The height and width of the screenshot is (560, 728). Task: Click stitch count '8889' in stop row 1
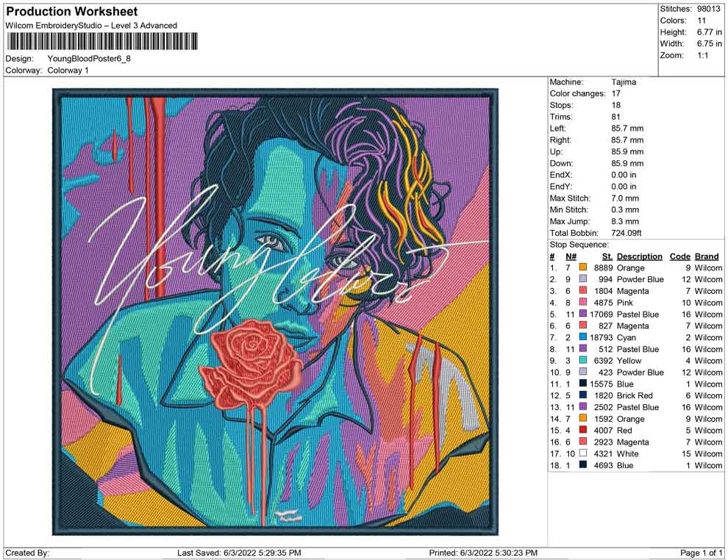click(x=604, y=268)
